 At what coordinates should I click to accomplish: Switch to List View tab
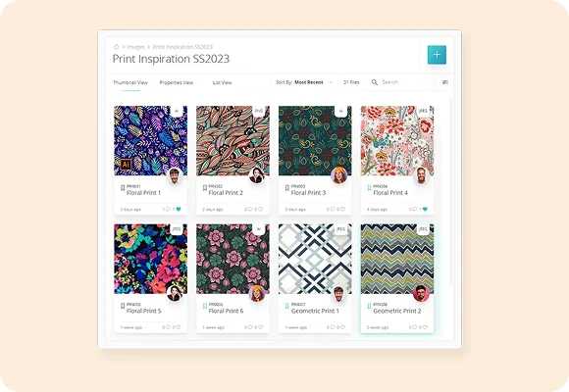click(x=222, y=82)
